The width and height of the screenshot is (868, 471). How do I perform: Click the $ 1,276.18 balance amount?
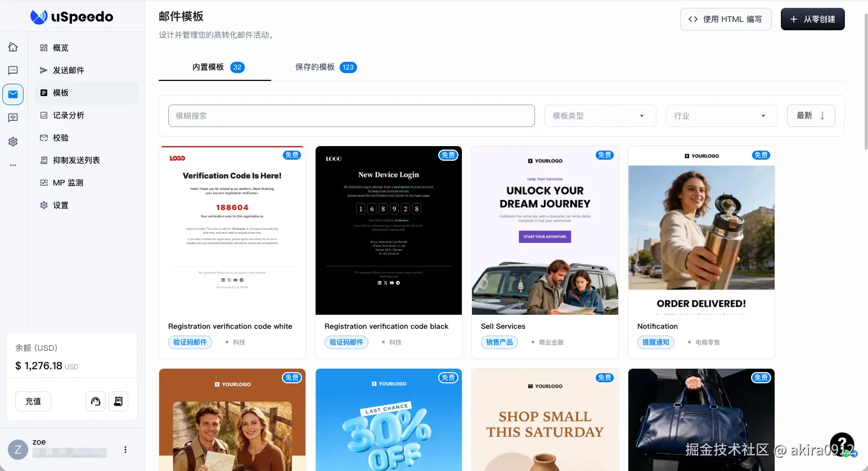click(39, 366)
